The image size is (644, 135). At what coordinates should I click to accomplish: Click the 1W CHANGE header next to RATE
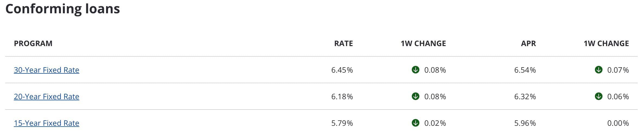[423, 43]
